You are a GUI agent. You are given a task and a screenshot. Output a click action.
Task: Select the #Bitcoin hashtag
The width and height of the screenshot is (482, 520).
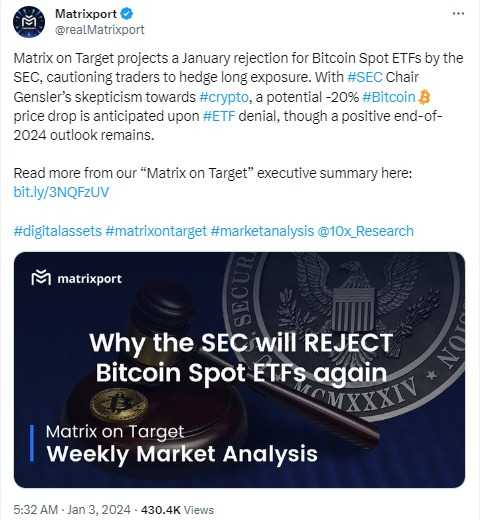389,97
